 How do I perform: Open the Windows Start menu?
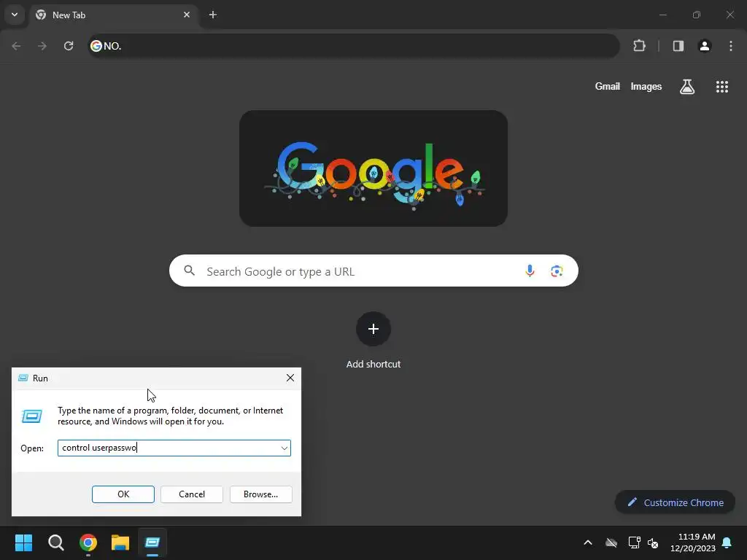(x=23, y=542)
